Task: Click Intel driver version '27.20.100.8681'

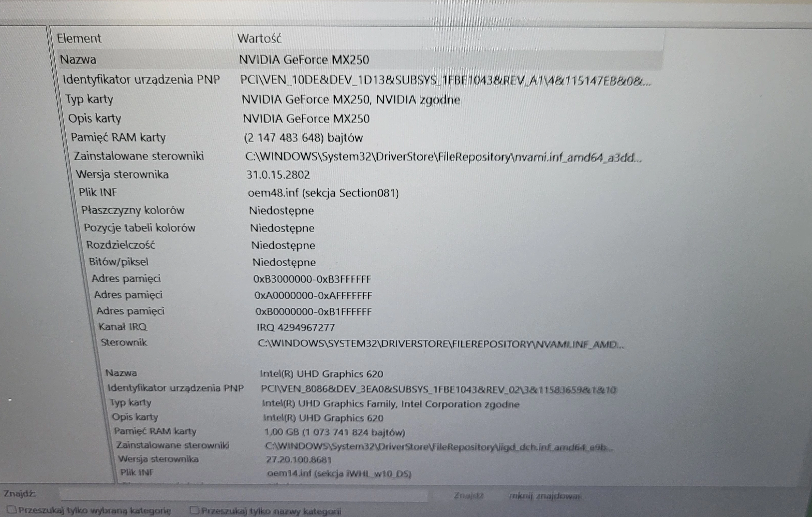Action: (x=299, y=460)
